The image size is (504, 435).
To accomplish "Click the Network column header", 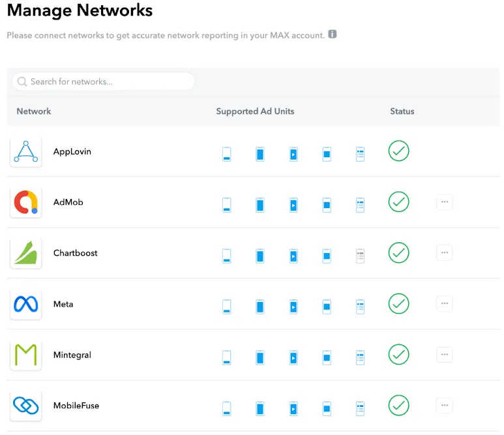I will pos(34,112).
